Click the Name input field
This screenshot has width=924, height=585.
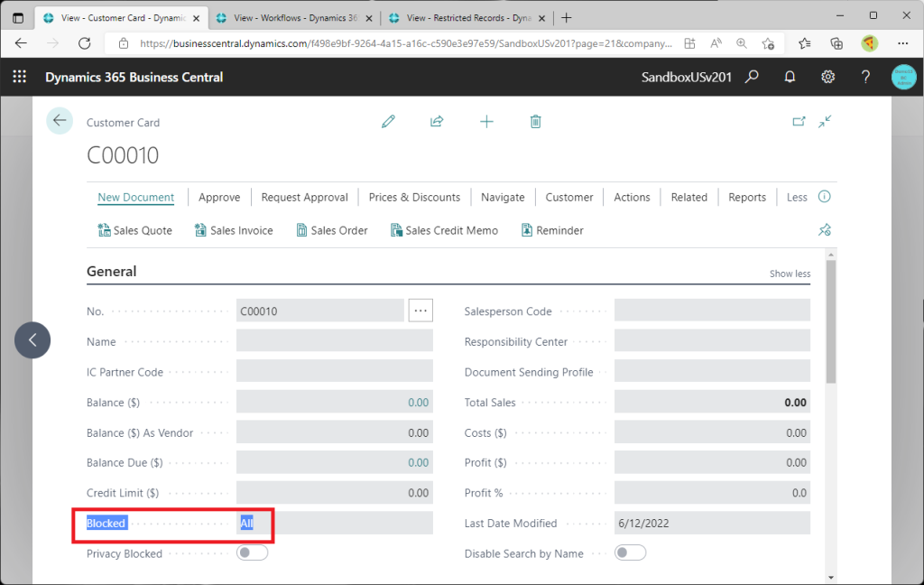[x=335, y=341]
